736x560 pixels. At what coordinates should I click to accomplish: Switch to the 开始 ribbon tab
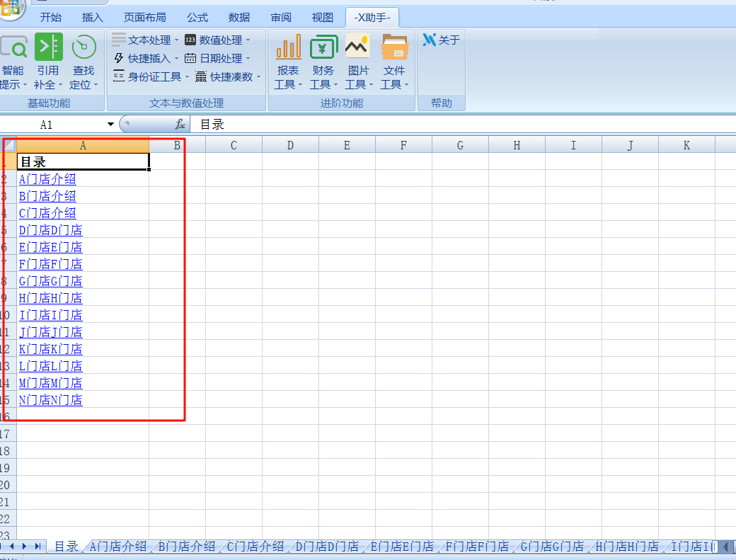pyautogui.click(x=51, y=18)
